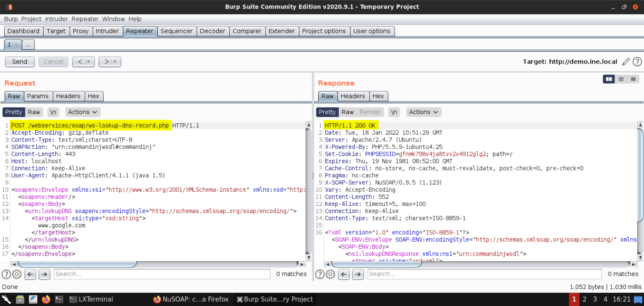This screenshot has width=644, height=306.
Task: Open the Project menu in menu bar
Action: click(31, 19)
